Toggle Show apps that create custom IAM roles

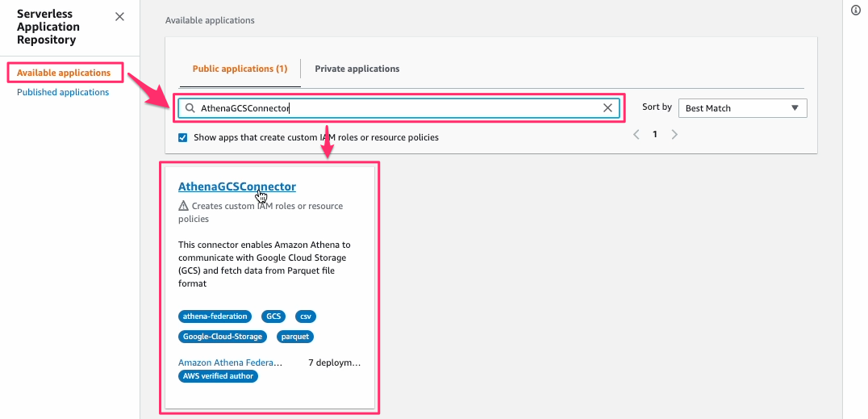[x=182, y=137]
